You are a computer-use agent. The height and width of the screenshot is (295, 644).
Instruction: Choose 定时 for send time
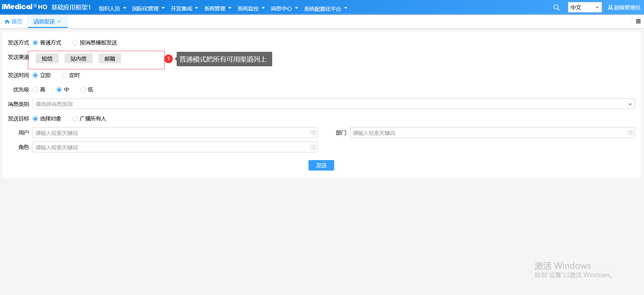[x=65, y=75]
